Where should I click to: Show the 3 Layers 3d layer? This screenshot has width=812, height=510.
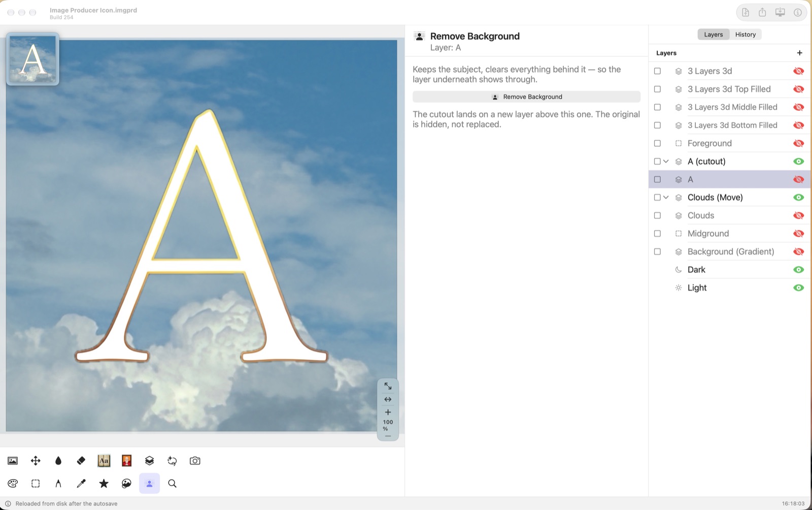click(x=798, y=71)
